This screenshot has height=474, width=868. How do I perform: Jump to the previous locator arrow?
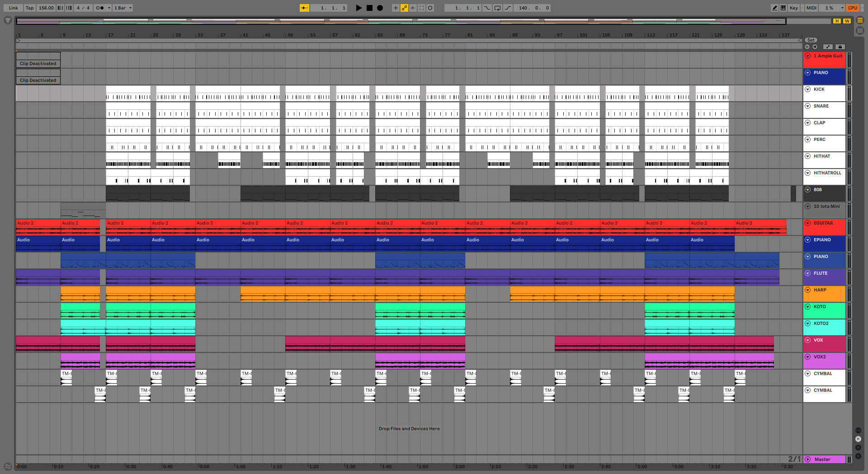pos(807,47)
